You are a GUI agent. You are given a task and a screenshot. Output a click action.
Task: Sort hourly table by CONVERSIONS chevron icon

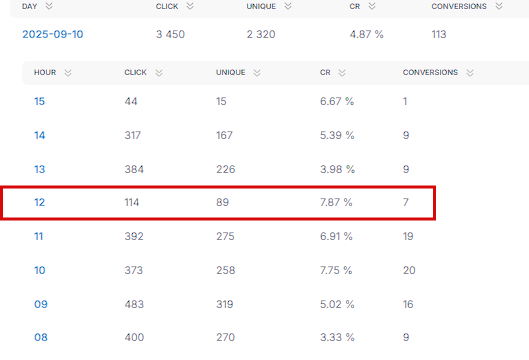470,73
